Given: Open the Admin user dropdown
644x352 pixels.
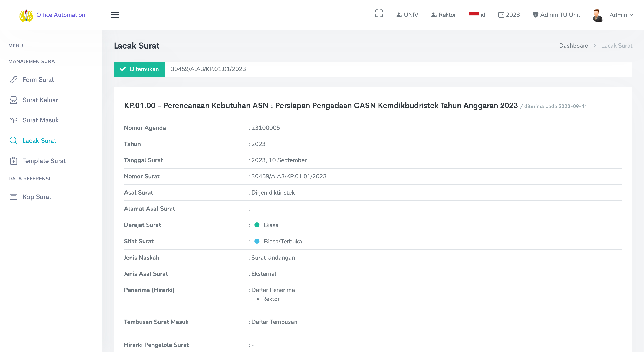Looking at the screenshot, I should 621,15.
